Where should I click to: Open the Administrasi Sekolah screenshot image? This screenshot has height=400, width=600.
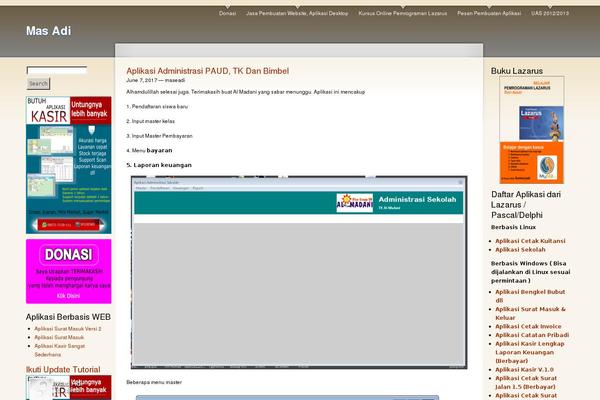pos(299,273)
